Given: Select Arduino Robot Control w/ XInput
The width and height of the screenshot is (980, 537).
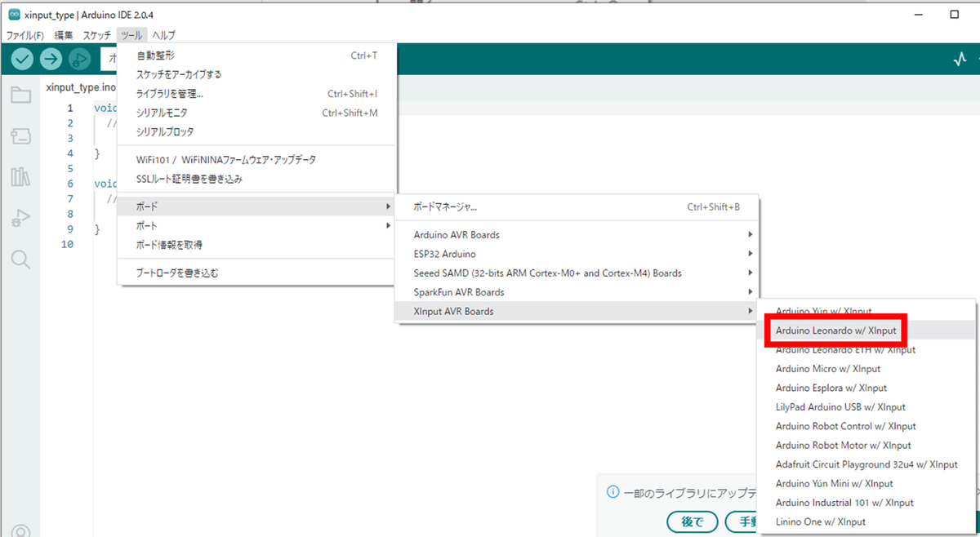Looking at the screenshot, I should 867,426.
